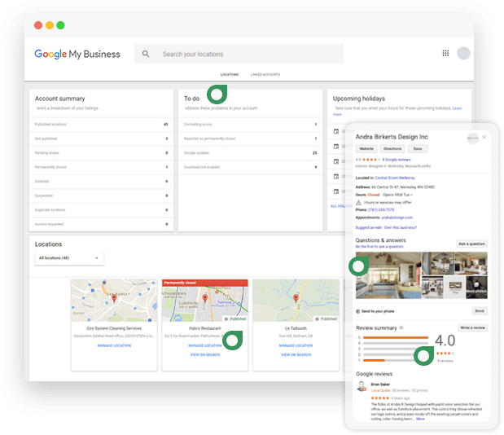The image size is (504, 435).
Task: Open the account profile avatar
Action: click(463, 54)
